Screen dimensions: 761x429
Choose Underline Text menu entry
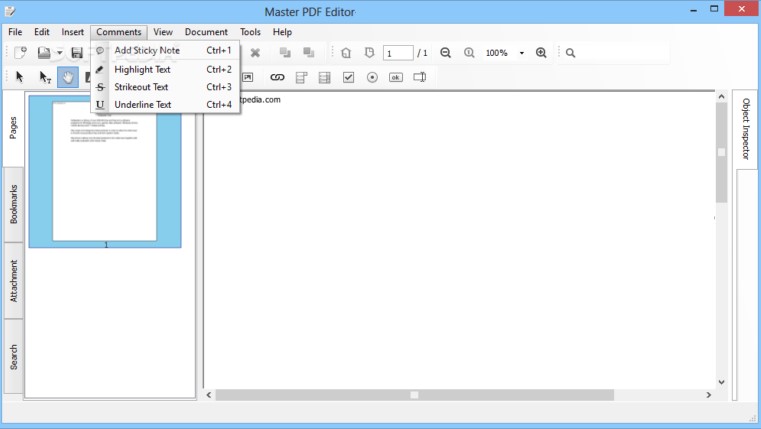165,104
